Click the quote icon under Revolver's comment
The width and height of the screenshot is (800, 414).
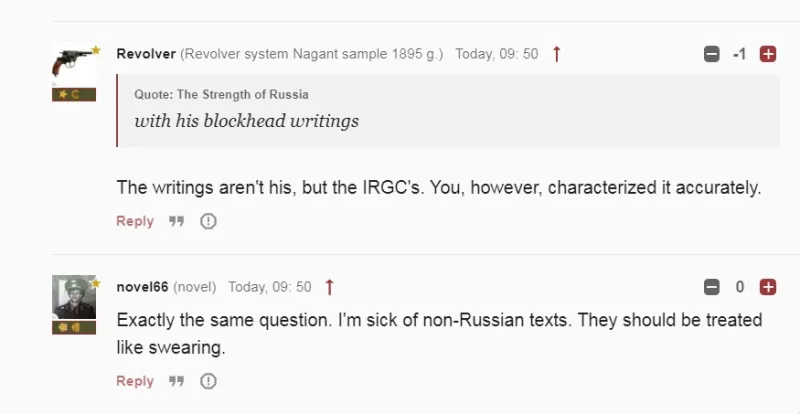click(176, 222)
